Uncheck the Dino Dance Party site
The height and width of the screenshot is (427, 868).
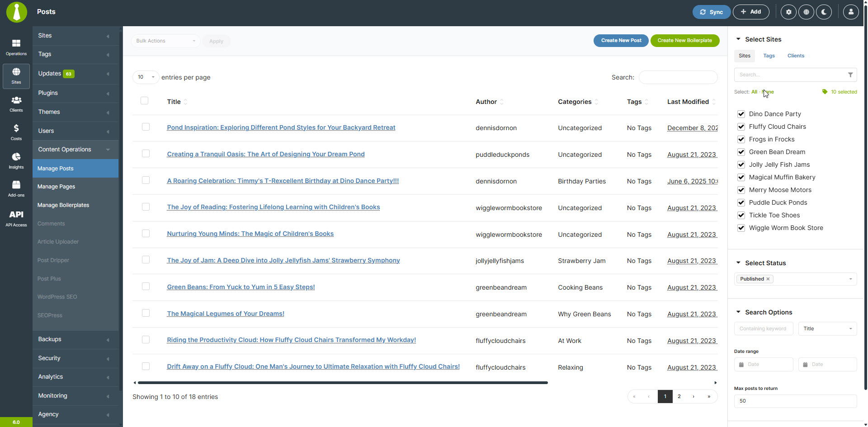pyautogui.click(x=741, y=114)
